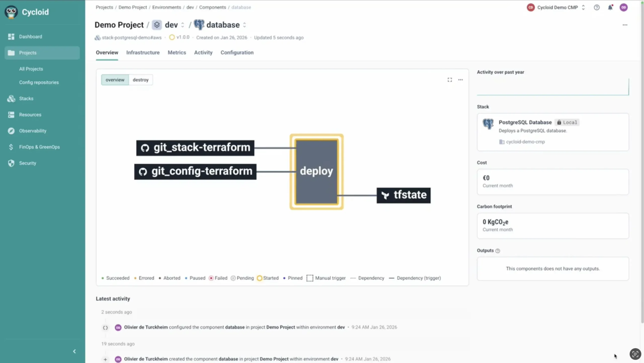
Task: Open the component more options menu
Action: coord(625,25)
